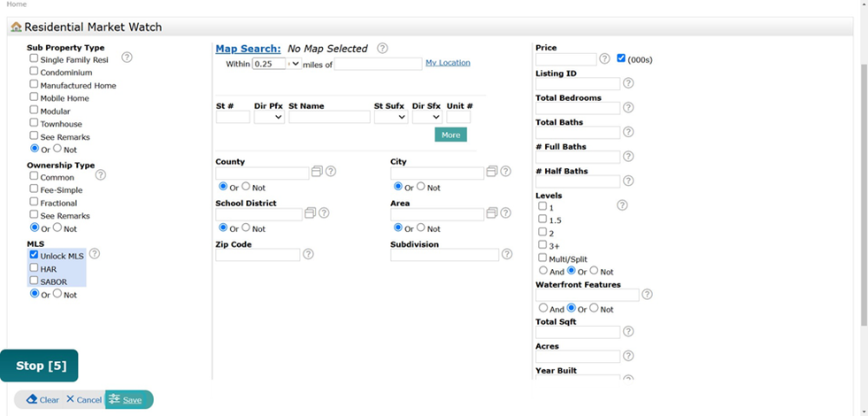
Task: Click help icon next to School District
Action: pos(324,212)
